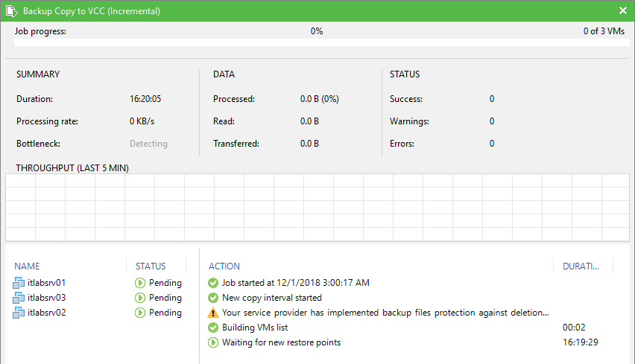Click the Bottleneck label
The height and width of the screenshot is (364, 635).
click(x=39, y=144)
